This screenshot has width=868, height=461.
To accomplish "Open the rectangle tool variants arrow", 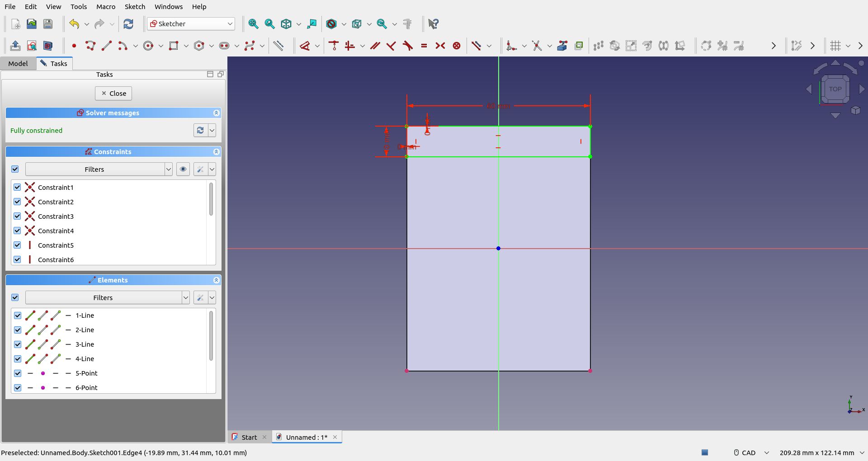I will pos(186,46).
